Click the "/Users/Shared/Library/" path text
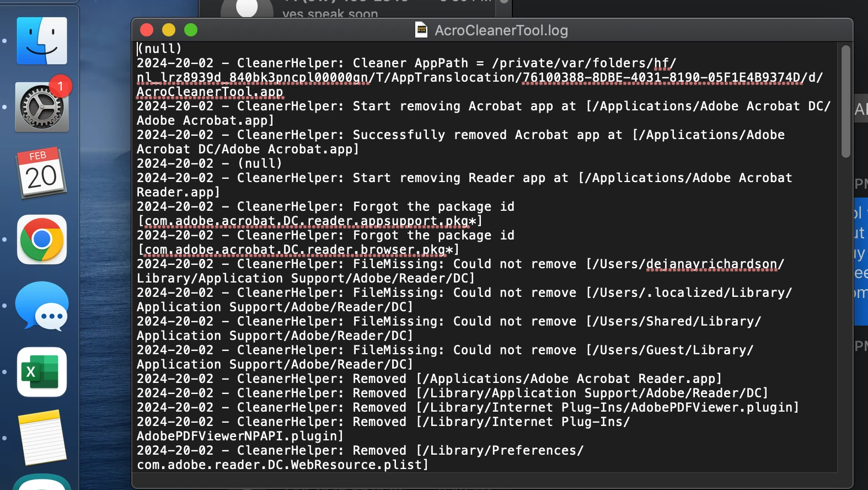Viewport: 868px width, 490px height. click(x=677, y=321)
